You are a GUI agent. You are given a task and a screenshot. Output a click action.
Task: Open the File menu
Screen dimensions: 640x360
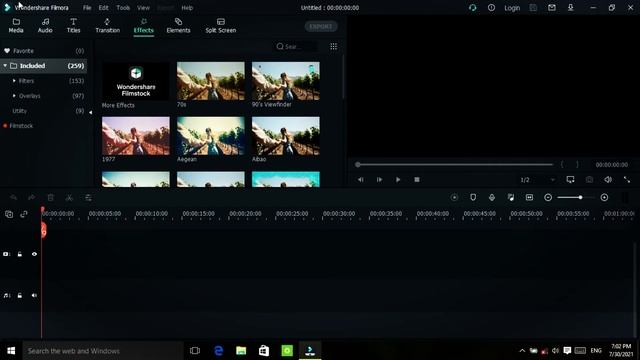click(87, 8)
